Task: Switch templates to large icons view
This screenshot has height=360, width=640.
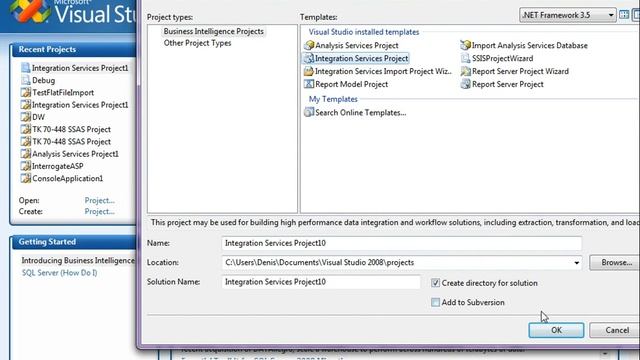Action: pyautogui.click(x=624, y=15)
